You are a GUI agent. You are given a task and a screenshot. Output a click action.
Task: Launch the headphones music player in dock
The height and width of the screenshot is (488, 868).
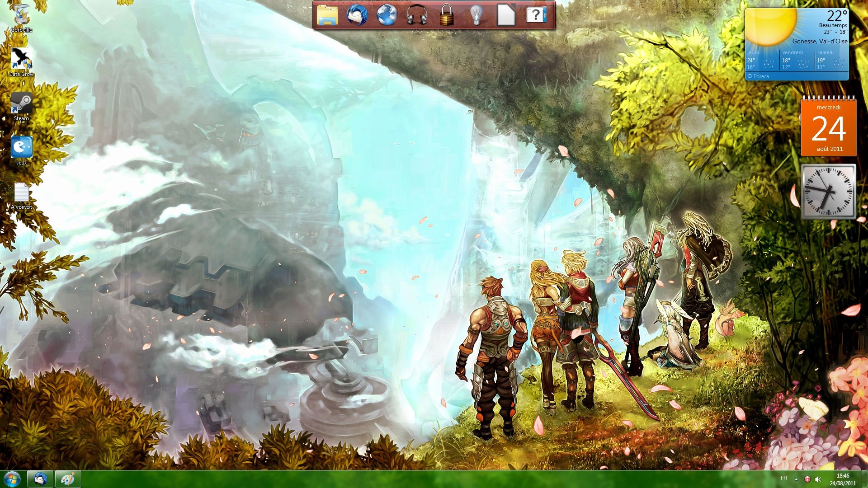(417, 15)
